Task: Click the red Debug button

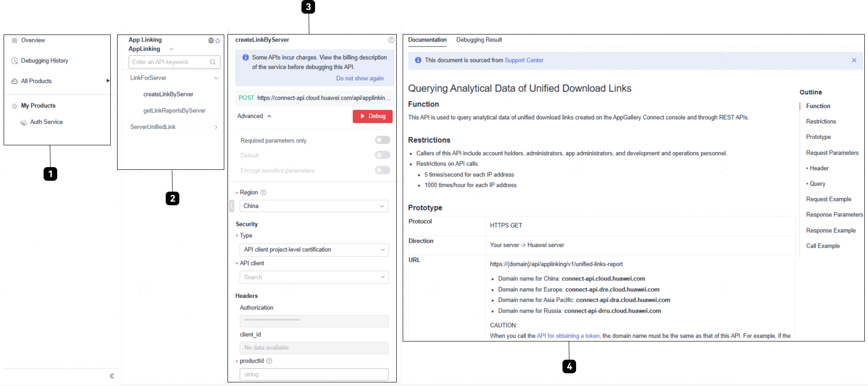Action: point(373,116)
